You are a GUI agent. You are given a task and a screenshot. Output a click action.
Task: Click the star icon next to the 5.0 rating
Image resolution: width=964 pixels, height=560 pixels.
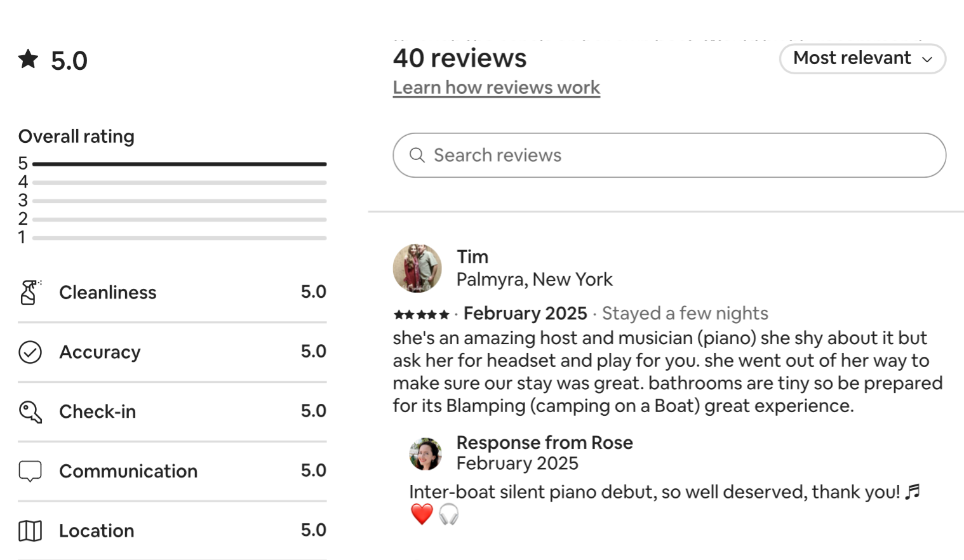click(x=28, y=59)
